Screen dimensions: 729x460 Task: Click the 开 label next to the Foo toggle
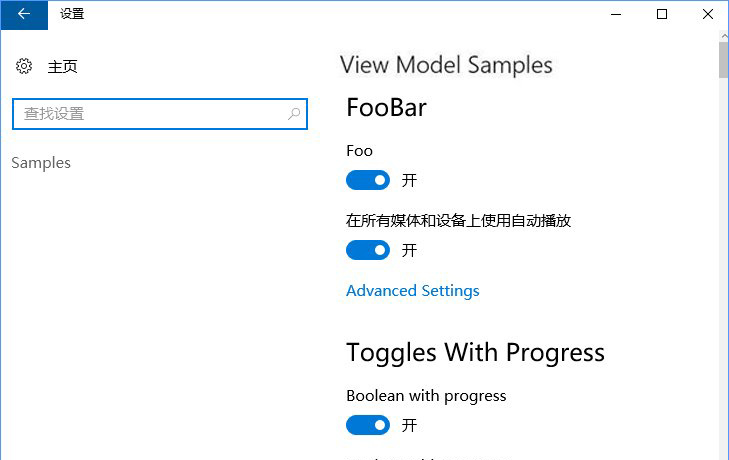(409, 181)
